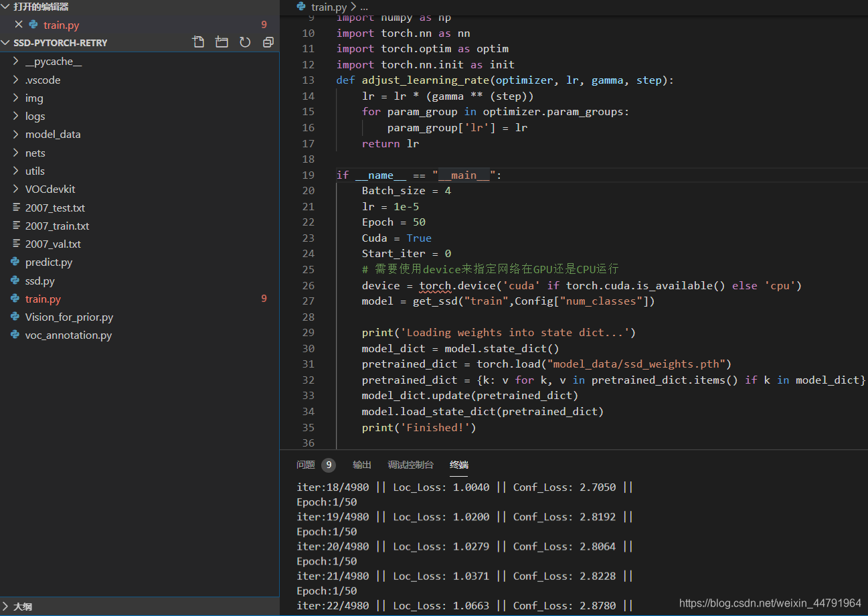Open 2007_val.txt from the explorer

[53, 244]
